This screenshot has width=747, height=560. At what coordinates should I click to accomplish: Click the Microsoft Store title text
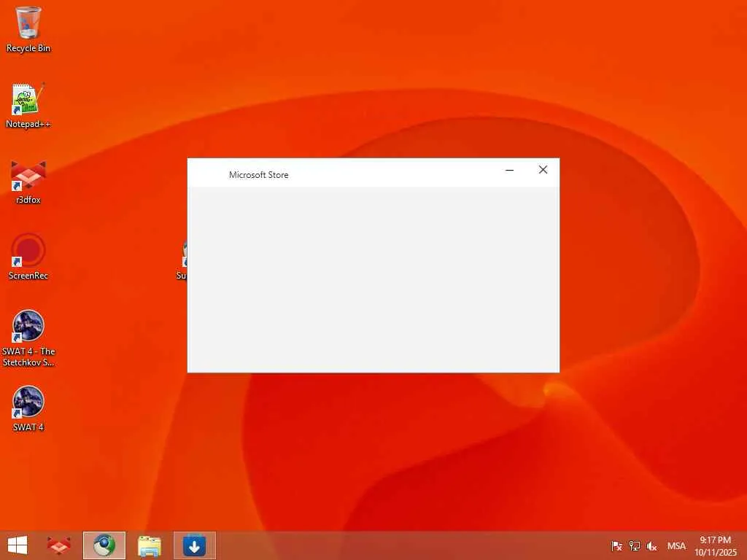coord(259,175)
